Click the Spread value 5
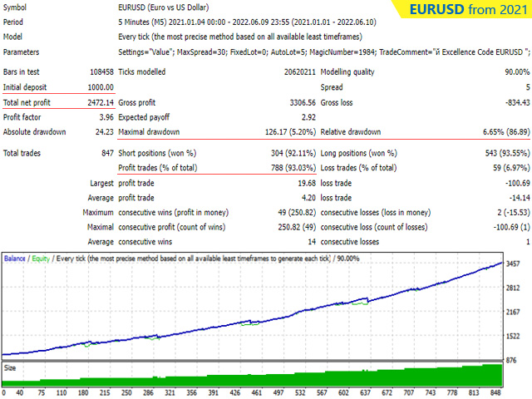532x399 pixels. tap(528, 87)
